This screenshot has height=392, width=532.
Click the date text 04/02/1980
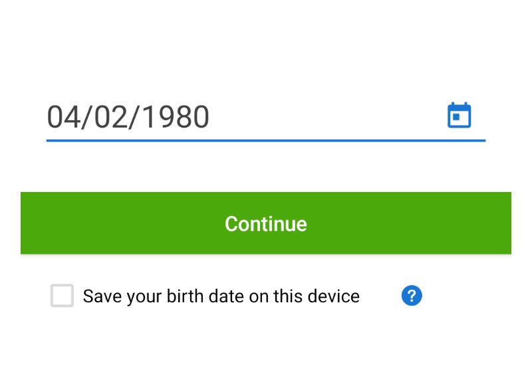(128, 117)
